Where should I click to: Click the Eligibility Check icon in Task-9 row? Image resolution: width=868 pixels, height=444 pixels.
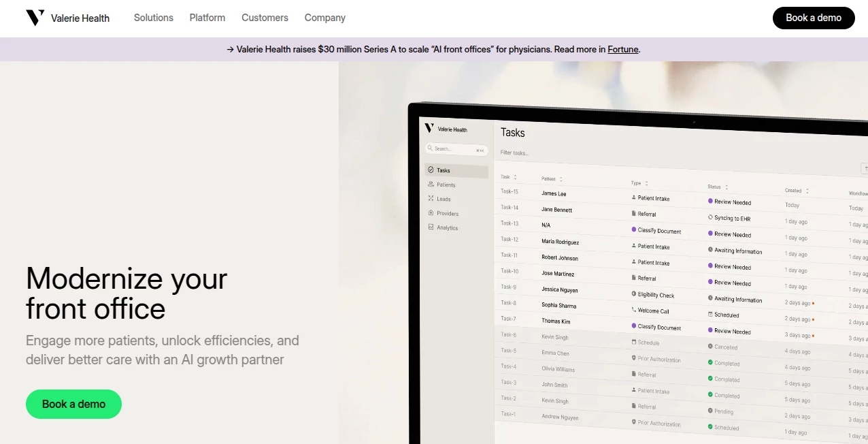tap(634, 294)
